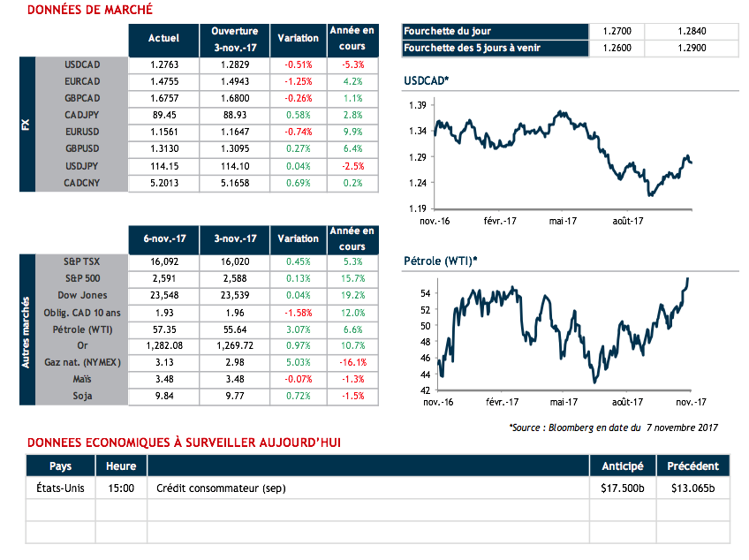Viewport: 749px width, 560px height.
Task: Click the Anticipé value $17.500b
Action: pyautogui.click(x=623, y=488)
